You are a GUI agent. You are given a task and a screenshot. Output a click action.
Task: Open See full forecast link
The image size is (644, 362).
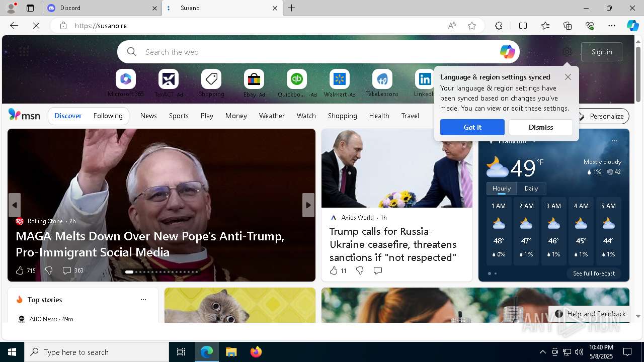coord(594,274)
